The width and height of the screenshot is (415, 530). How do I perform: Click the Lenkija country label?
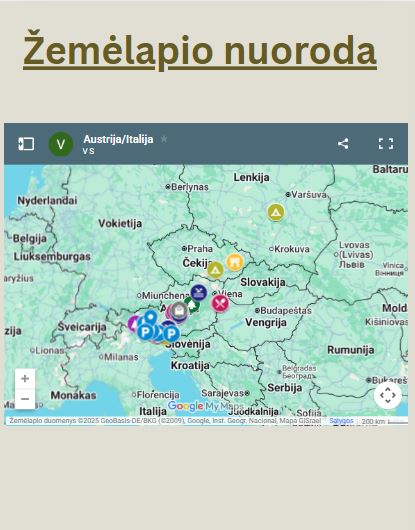click(251, 177)
